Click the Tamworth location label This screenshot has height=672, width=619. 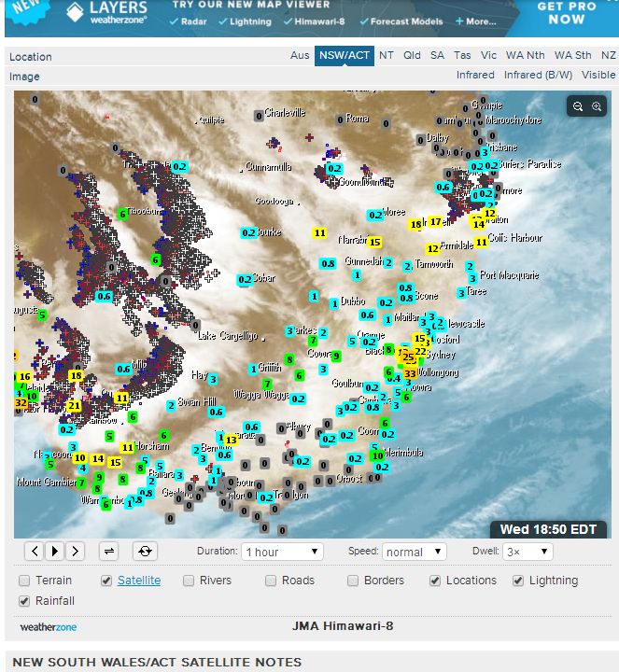point(434,264)
